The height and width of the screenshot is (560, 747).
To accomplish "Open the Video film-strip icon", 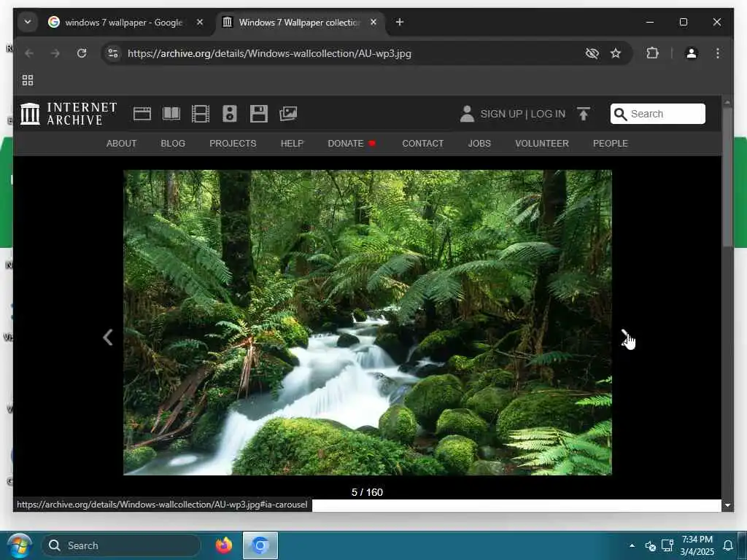I will click(x=201, y=114).
